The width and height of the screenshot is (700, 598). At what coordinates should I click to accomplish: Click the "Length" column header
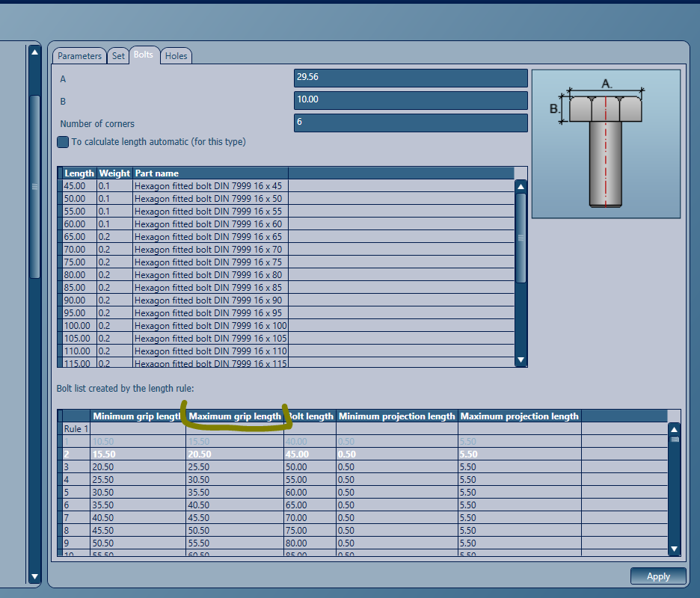pos(79,173)
